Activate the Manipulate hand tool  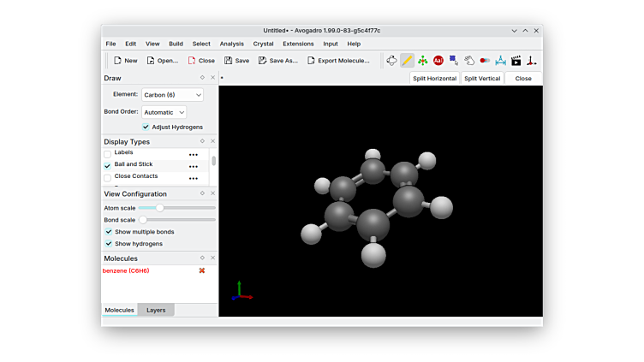click(x=469, y=61)
